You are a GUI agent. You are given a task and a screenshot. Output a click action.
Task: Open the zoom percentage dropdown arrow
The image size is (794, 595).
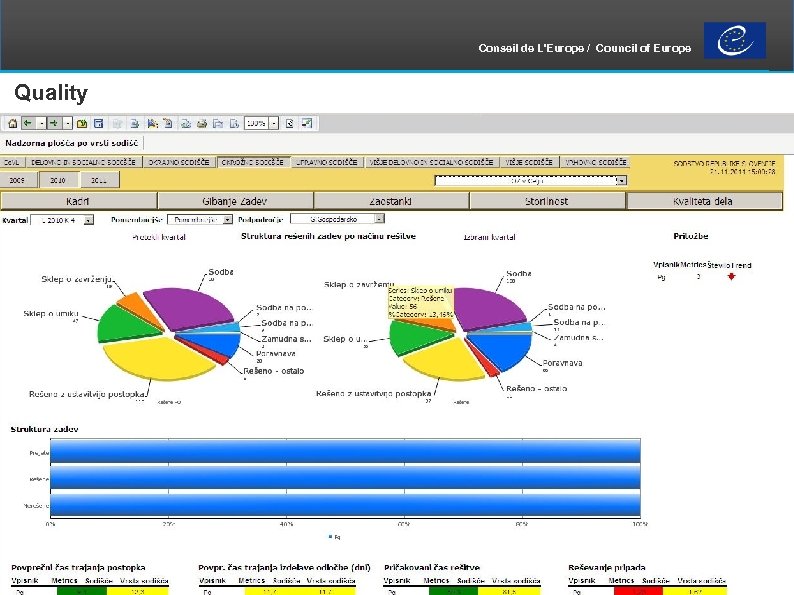point(273,124)
